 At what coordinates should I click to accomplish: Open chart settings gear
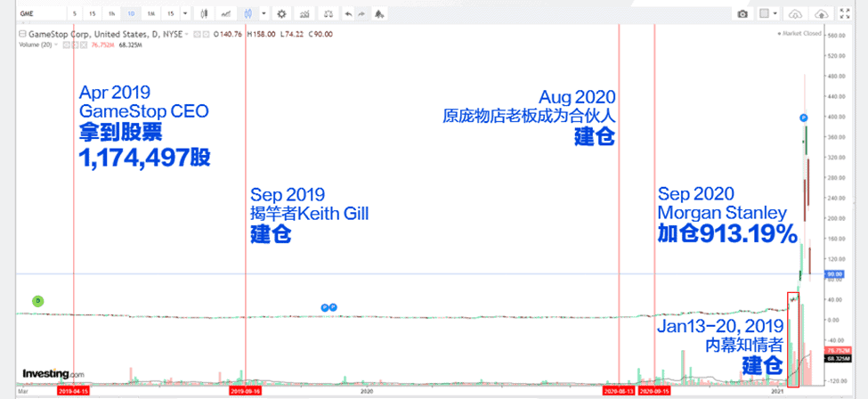[x=282, y=13]
